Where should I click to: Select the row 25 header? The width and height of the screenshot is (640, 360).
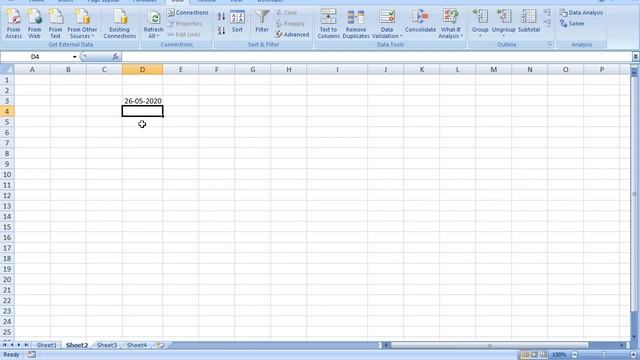point(7,332)
